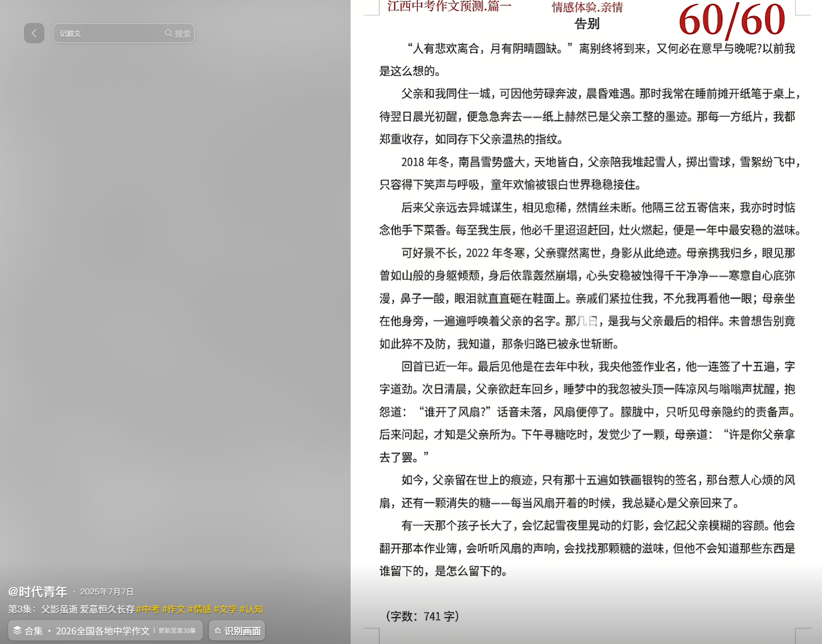Click the stacked-layers collection icon
This screenshot has width=822, height=644.
(x=17, y=630)
